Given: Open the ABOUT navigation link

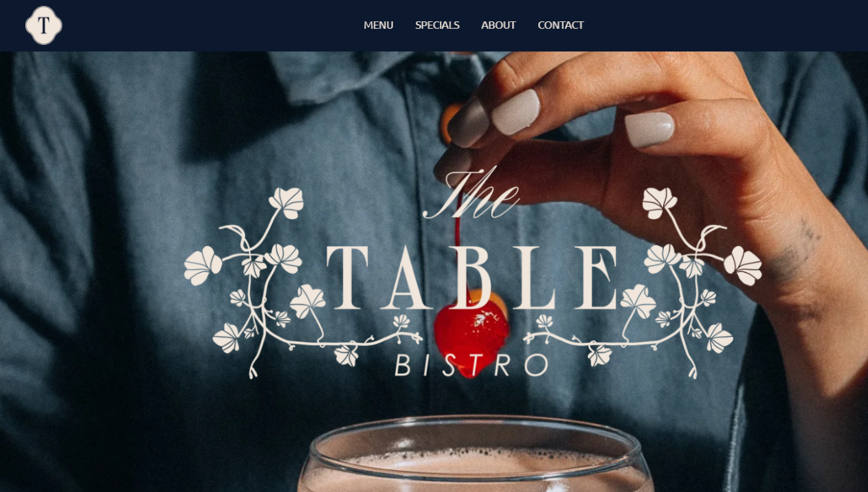Looking at the screenshot, I should point(498,25).
